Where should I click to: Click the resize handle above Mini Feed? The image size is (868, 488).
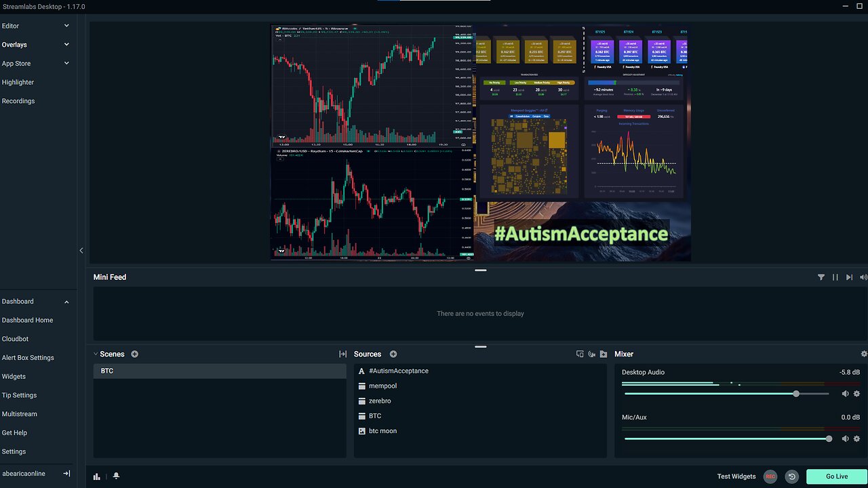pos(481,270)
